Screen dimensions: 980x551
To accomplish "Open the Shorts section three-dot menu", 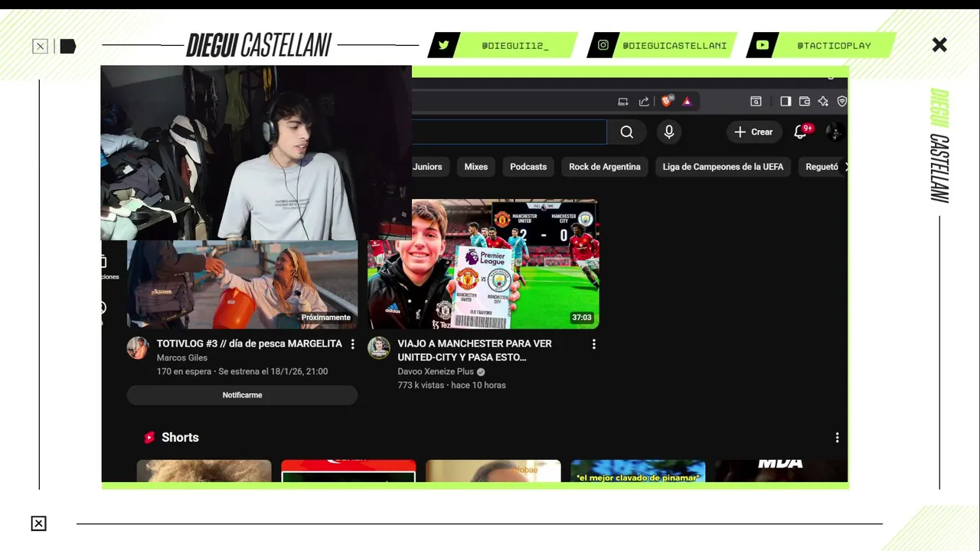I will [837, 438].
